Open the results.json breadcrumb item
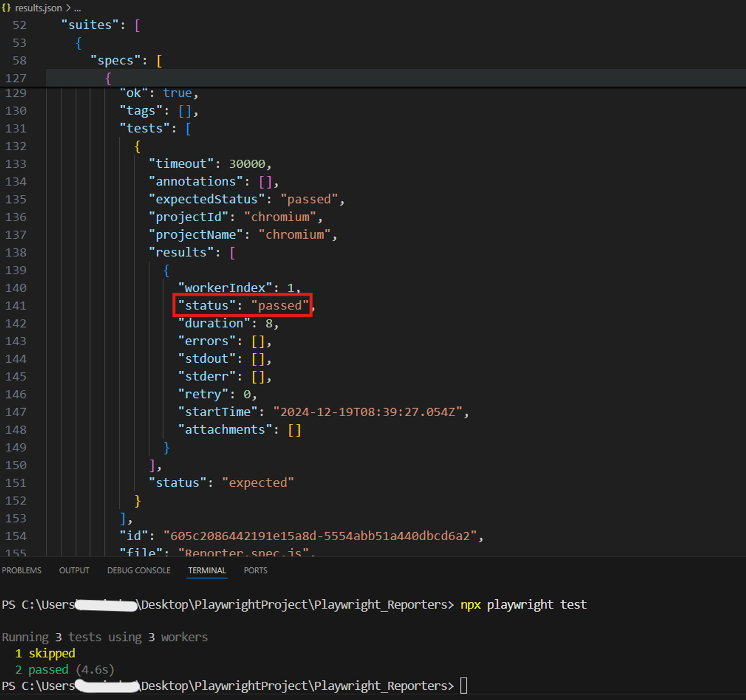Image resolution: width=746 pixels, height=700 pixels. (x=38, y=8)
